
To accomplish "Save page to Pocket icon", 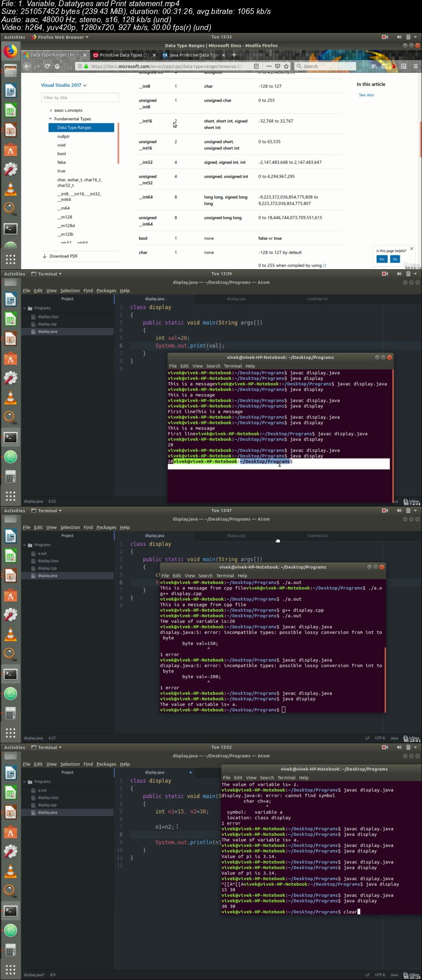I will point(278,66).
